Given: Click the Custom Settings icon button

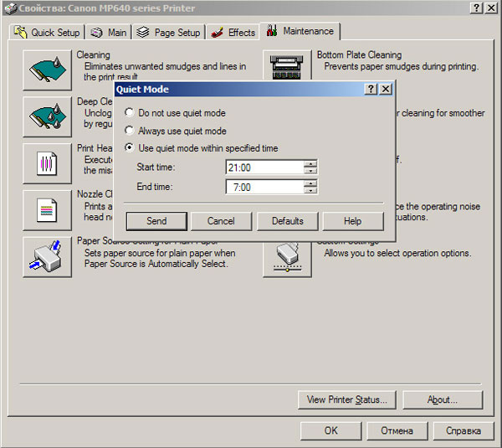Looking at the screenshot, I should pos(287,259).
